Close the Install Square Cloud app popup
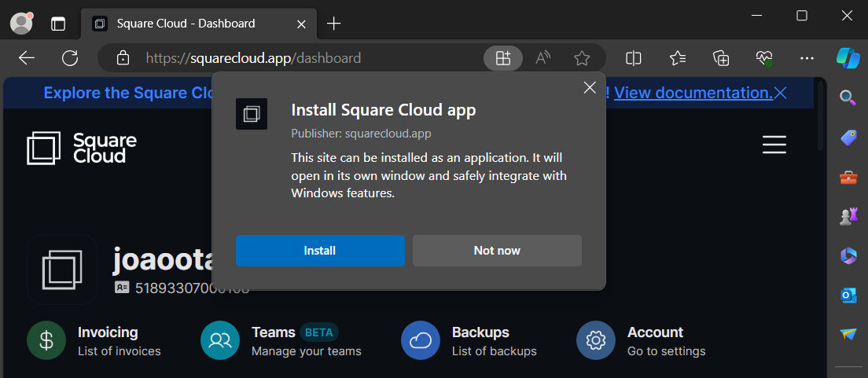This screenshot has width=868, height=378. point(590,87)
